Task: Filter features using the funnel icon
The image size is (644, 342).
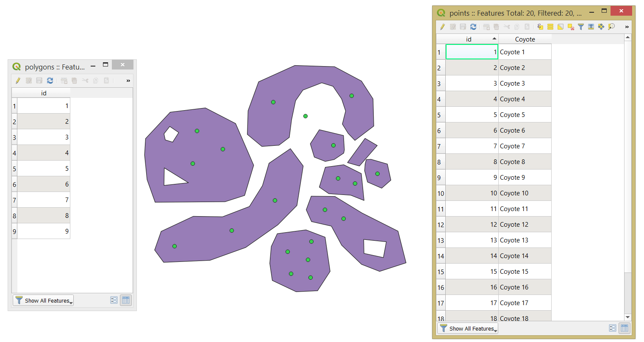Action: pos(581,27)
